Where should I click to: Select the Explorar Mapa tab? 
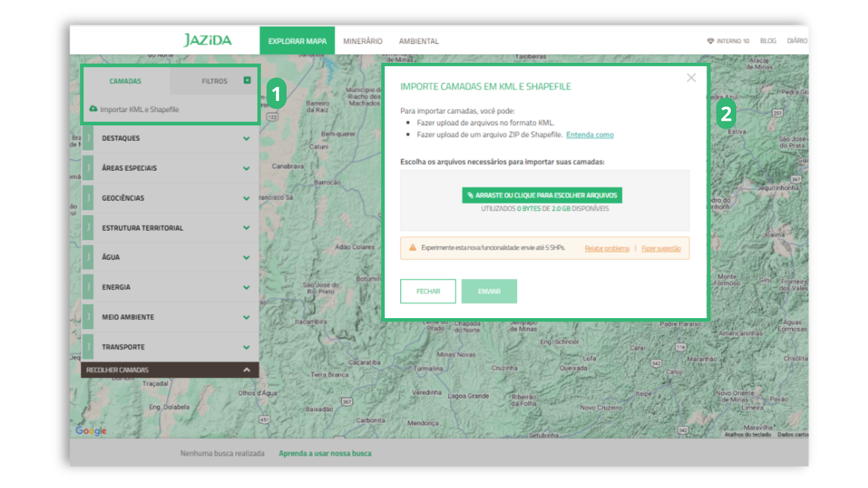click(x=297, y=41)
